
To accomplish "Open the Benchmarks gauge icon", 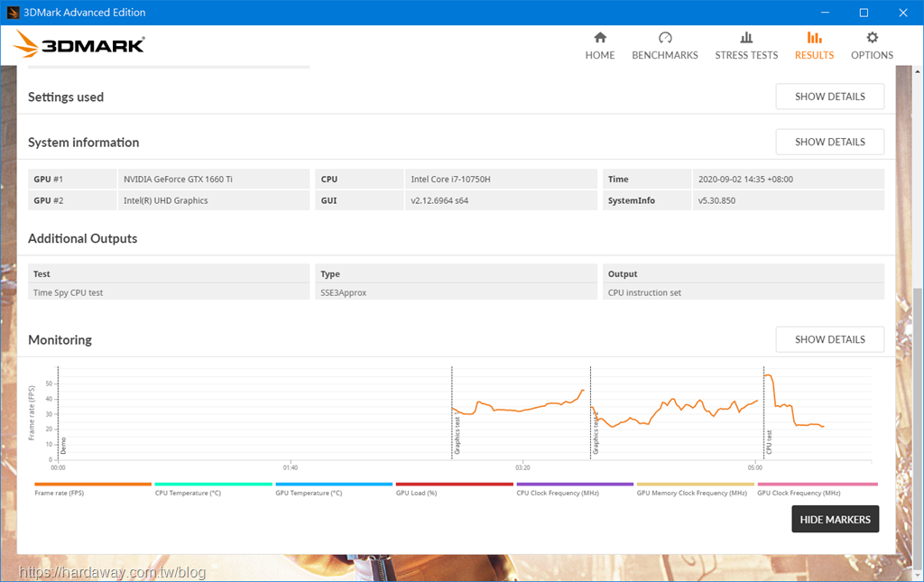I will pos(665,38).
